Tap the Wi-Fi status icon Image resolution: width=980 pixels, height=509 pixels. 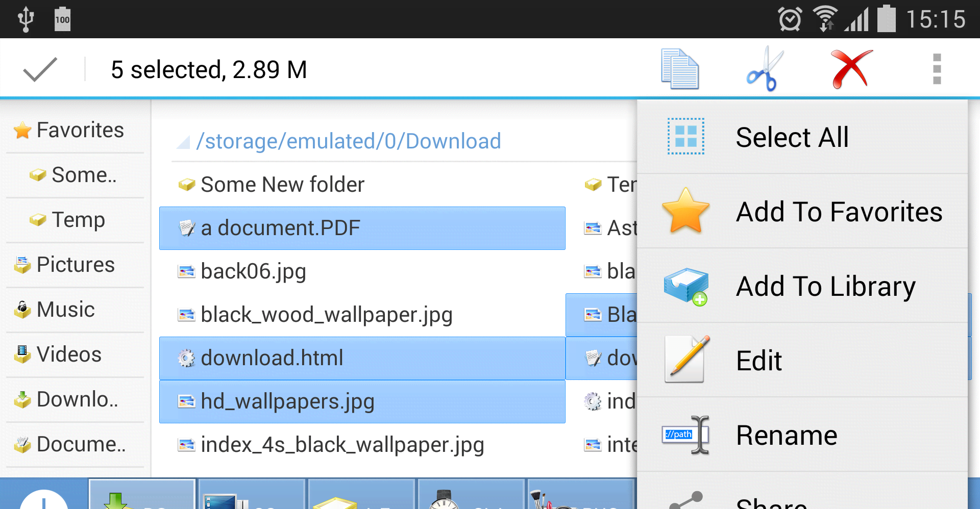825,19
